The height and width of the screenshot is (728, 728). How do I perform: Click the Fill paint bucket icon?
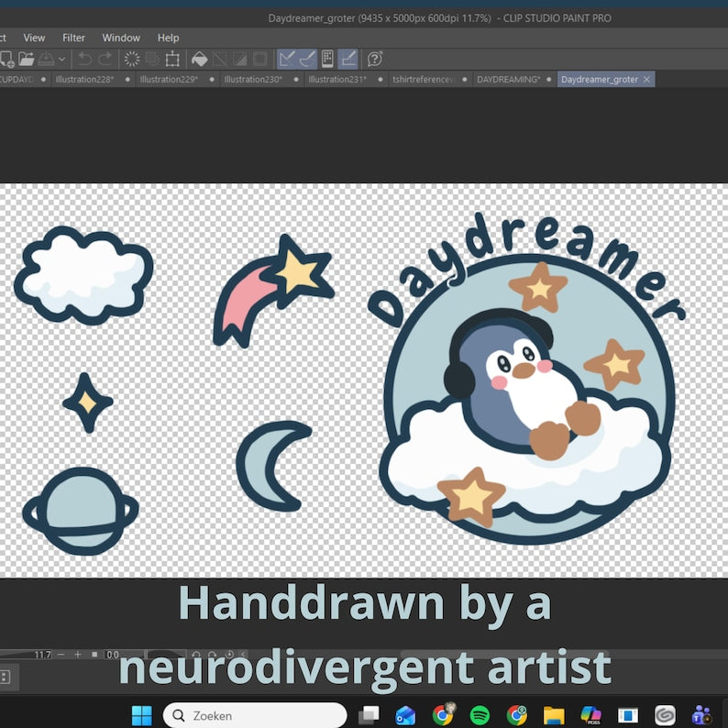(200, 59)
